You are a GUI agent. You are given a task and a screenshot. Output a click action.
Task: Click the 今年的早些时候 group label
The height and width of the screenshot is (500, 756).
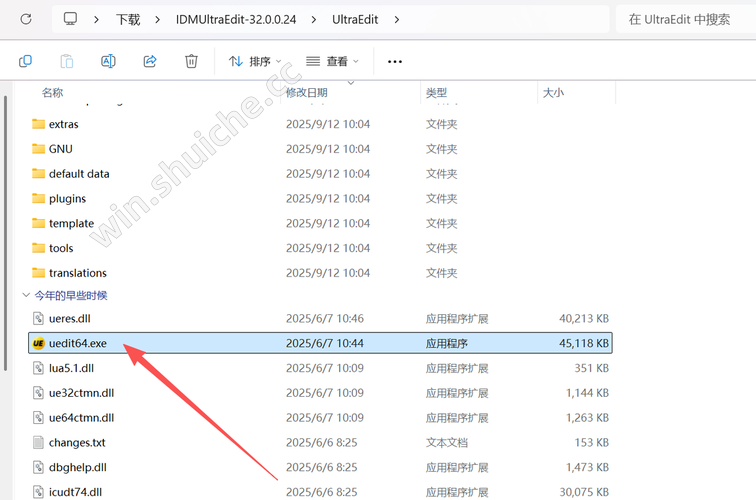[71, 296]
